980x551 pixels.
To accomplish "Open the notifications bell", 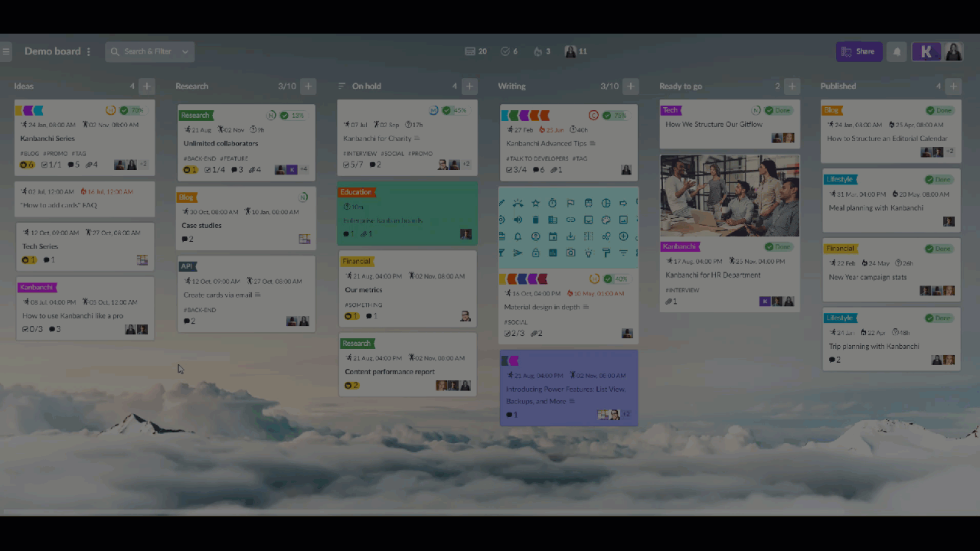I will [897, 52].
